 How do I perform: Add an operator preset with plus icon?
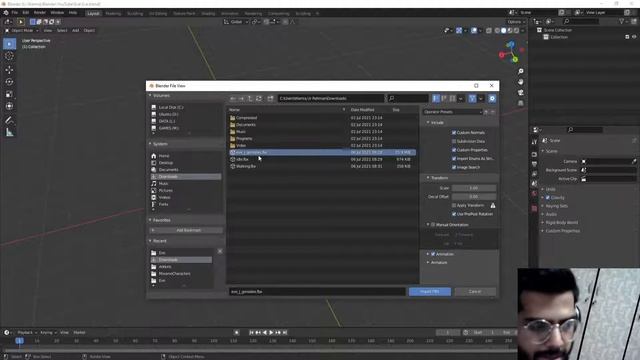487,112
